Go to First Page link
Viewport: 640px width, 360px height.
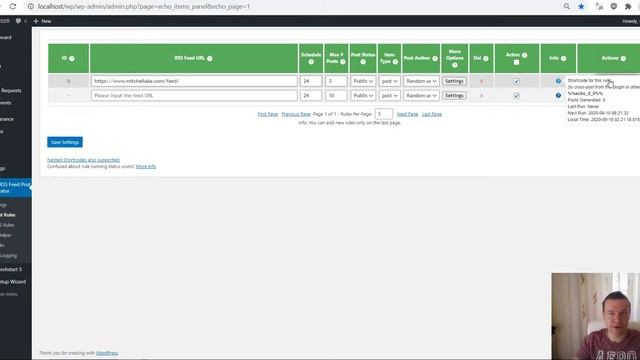point(268,114)
